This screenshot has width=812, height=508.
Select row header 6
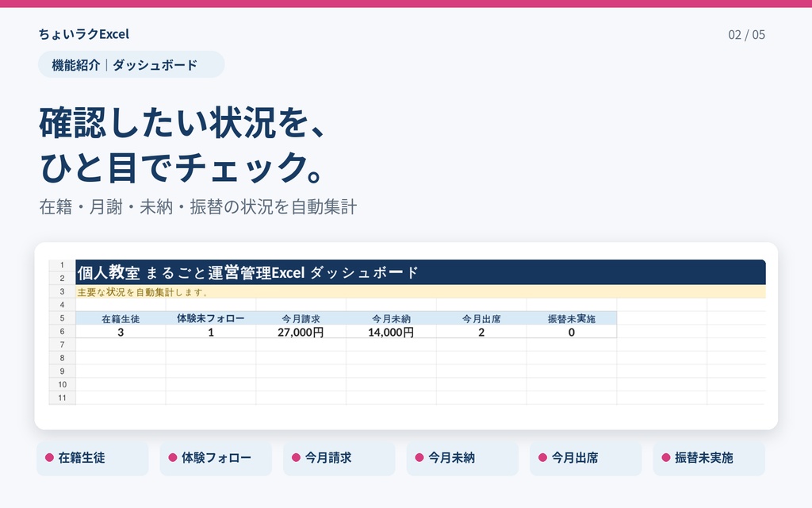pyautogui.click(x=62, y=332)
